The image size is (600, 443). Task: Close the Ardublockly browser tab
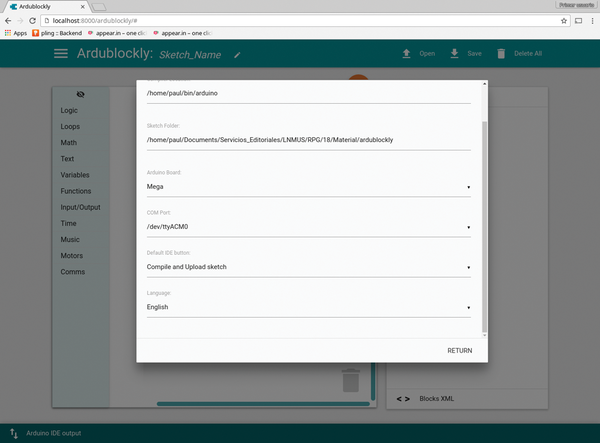pos(83,7)
